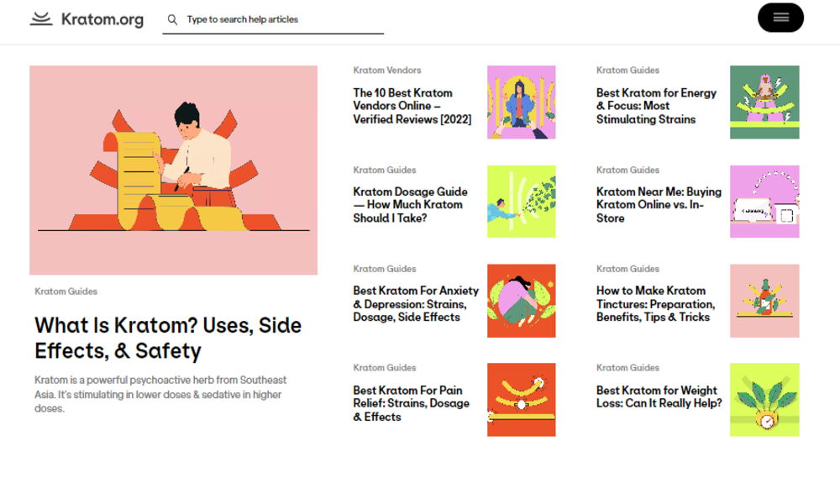Click the Kratom.org logo icon
Screen dimensions: 840x504
tap(41, 19)
